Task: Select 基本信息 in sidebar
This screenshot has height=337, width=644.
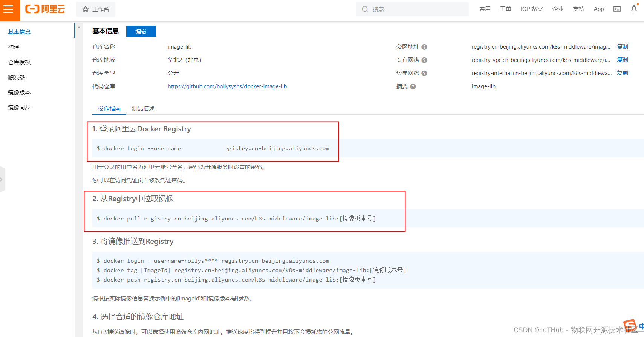Action: coord(19,32)
